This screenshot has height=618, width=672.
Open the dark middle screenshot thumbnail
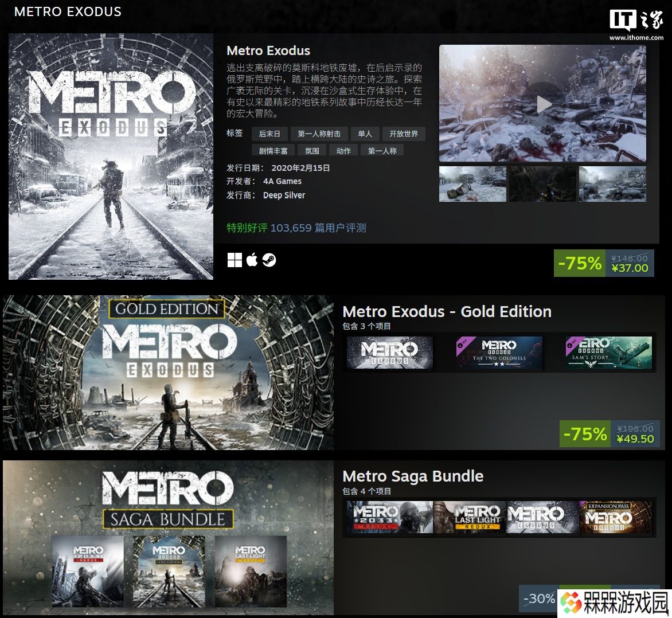[x=542, y=184]
